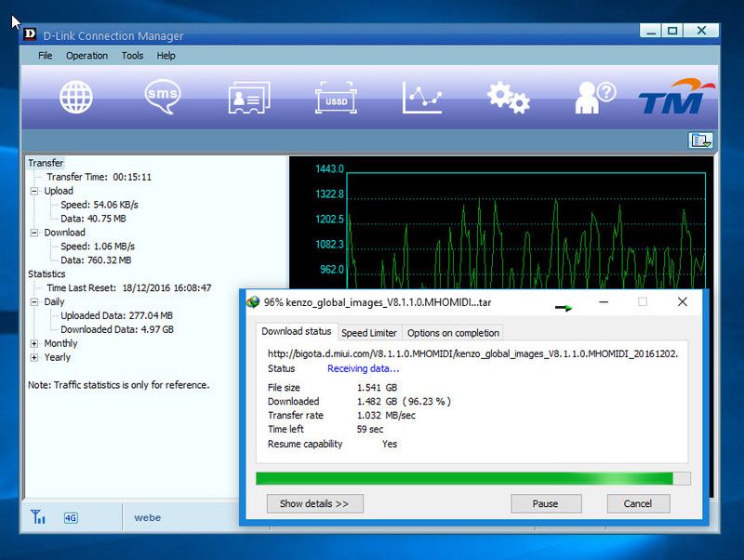Expand the Yearly statistics node
The height and width of the screenshot is (560, 744).
coord(34,357)
